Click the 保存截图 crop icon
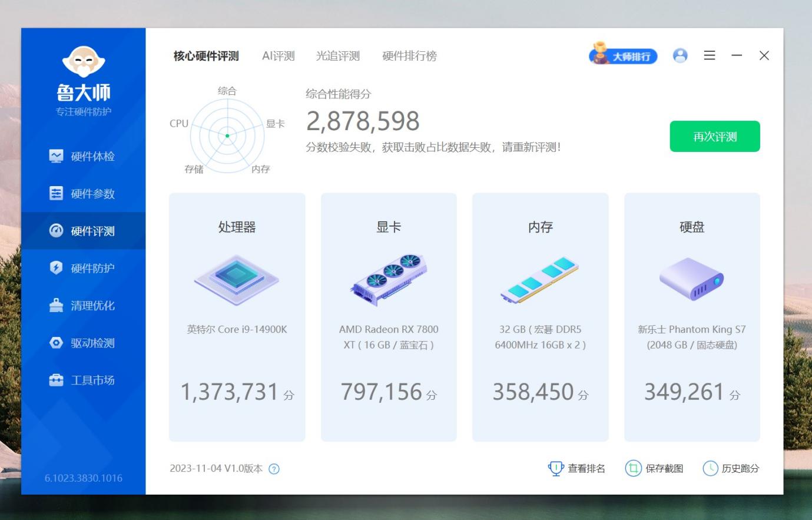This screenshot has width=812, height=520. coord(633,469)
